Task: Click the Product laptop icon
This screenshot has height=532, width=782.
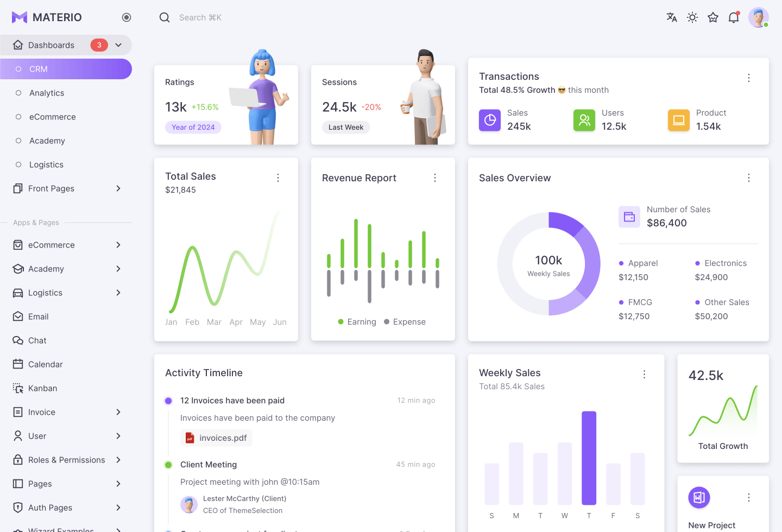Action: (679, 120)
